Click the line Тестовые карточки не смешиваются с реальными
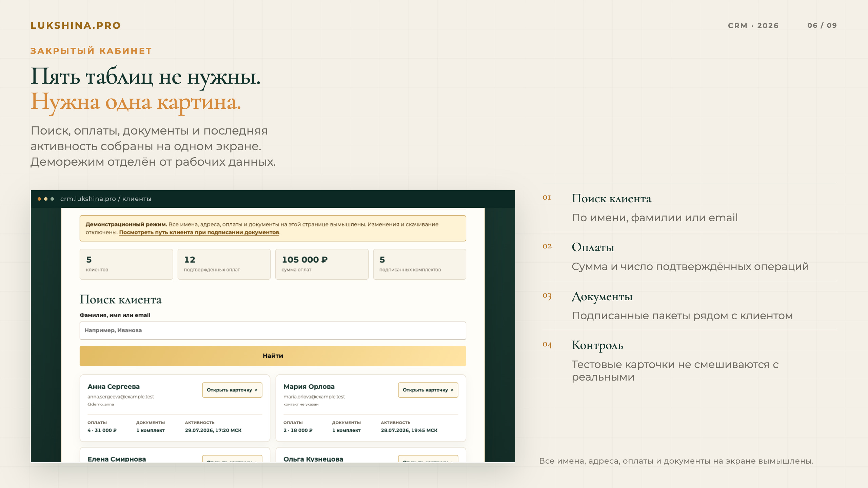 (x=675, y=371)
